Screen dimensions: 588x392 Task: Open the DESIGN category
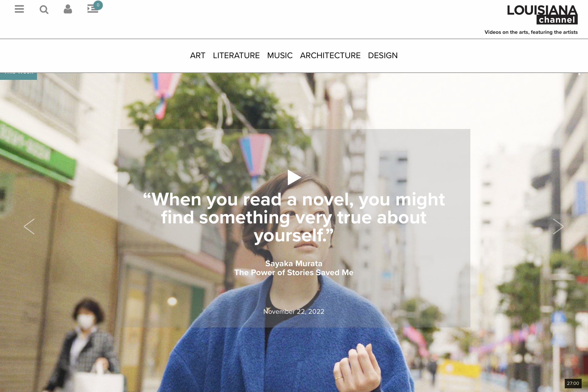383,56
